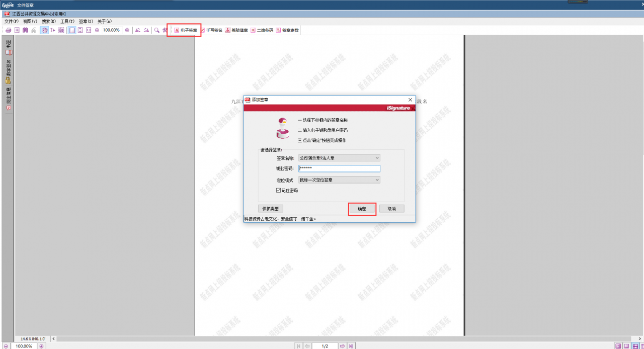Screen dimensions: 644x349
Task: Open the 签章(S) menu
Action: click(86, 22)
